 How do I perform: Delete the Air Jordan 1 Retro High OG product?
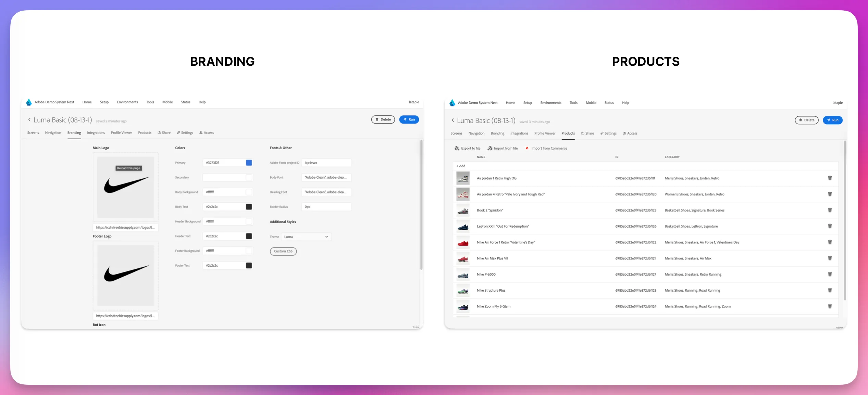coord(830,178)
